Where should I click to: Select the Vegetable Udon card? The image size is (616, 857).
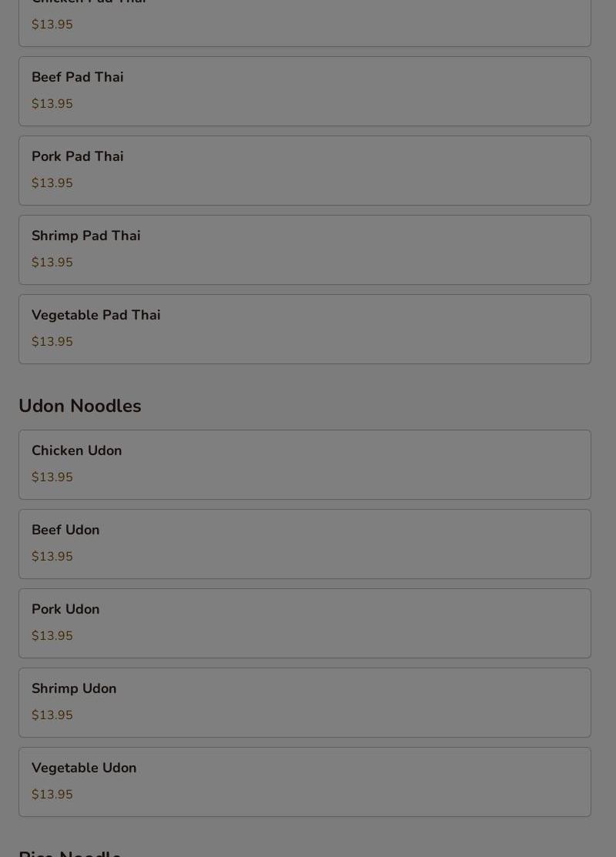pyautogui.click(x=304, y=782)
